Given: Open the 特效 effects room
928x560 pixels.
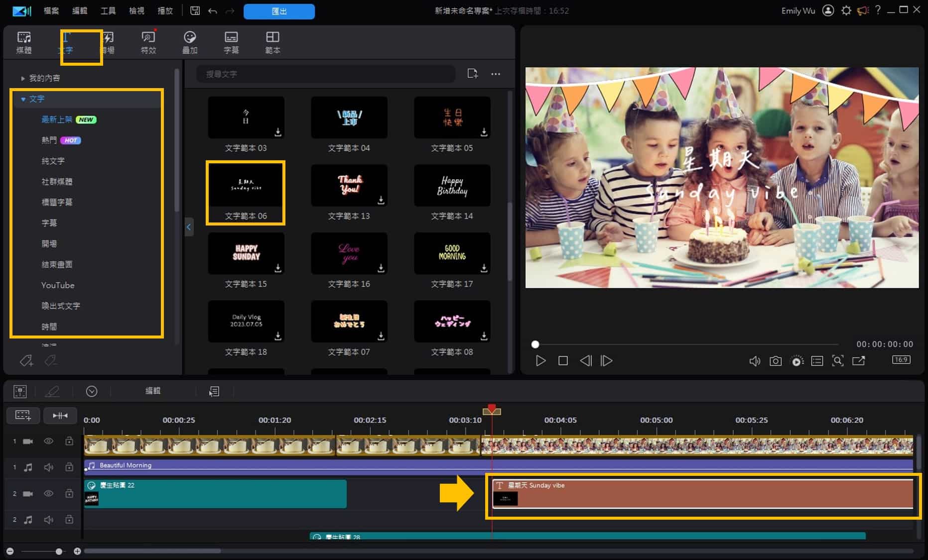Looking at the screenshot, I should [148, 42].
